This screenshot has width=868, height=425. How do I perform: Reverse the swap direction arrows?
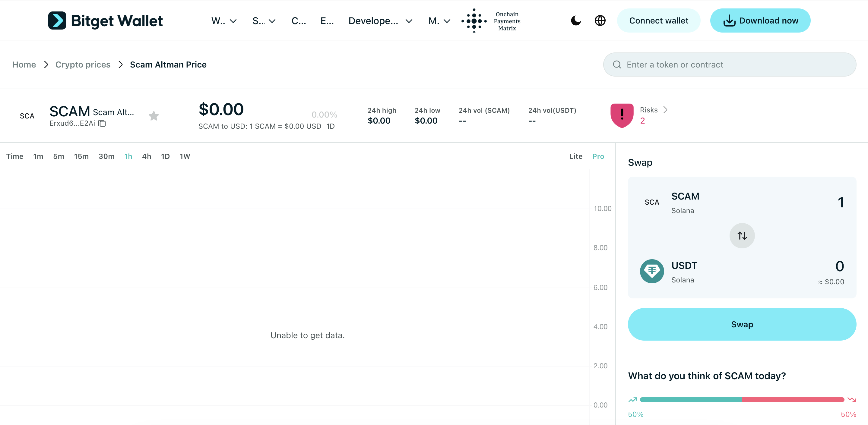(x=742, y=235)
